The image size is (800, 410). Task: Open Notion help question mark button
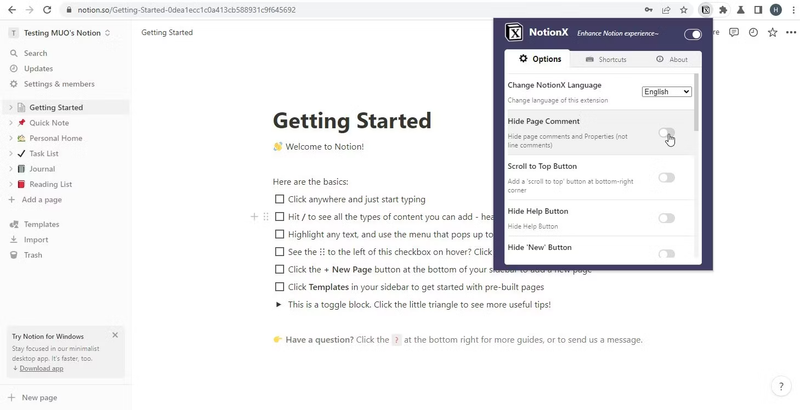pos(781,386)
